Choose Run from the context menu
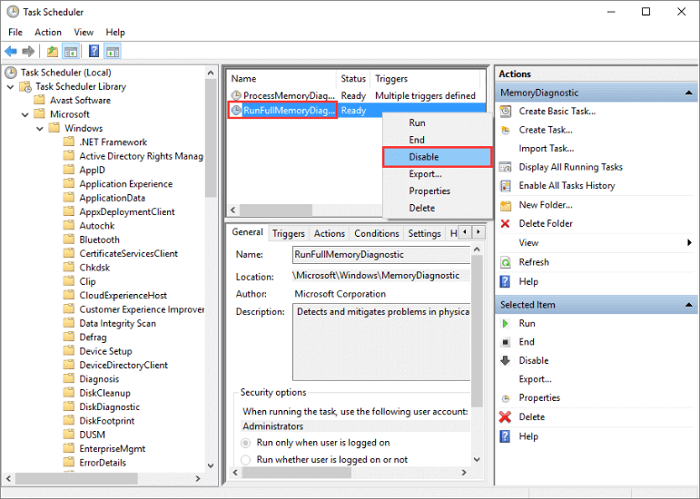700x499 pixels. tap(438, 123)
